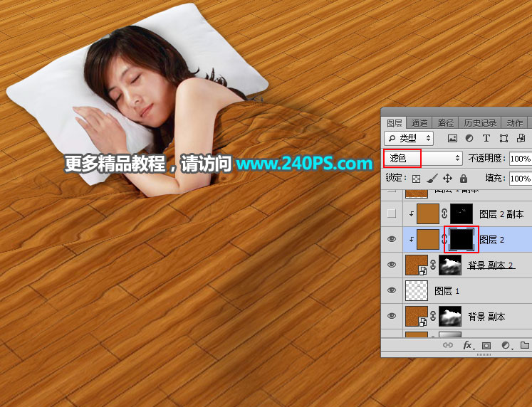Select brown thumbnail of 图层 2 副本

click(428, 213)
